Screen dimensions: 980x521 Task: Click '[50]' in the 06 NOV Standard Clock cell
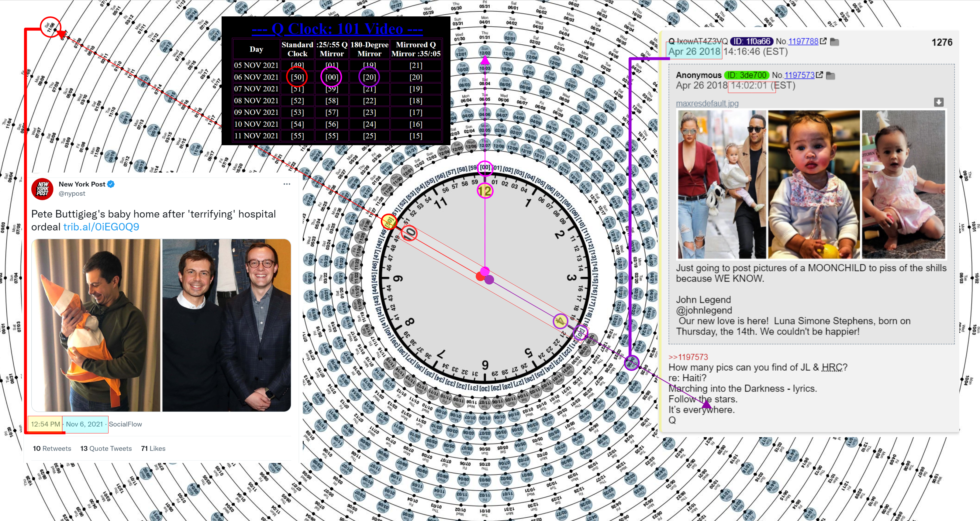(297, 77)
